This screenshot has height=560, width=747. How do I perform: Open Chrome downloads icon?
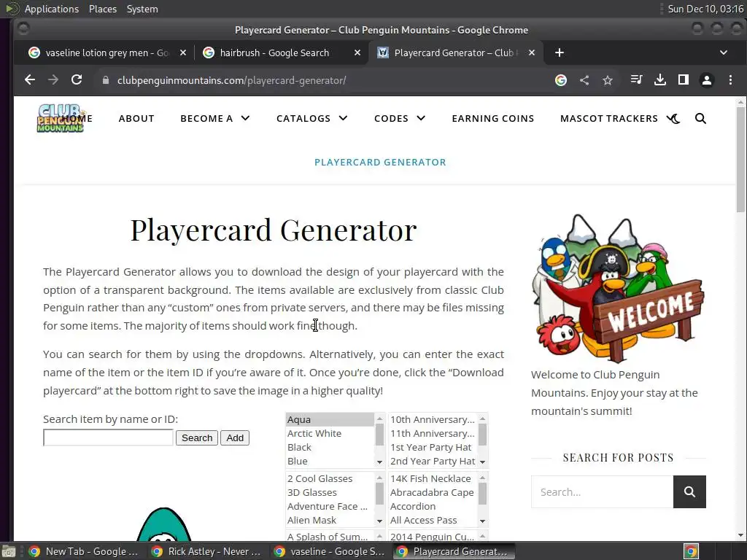pyautogui.click(x=659, y=80)
